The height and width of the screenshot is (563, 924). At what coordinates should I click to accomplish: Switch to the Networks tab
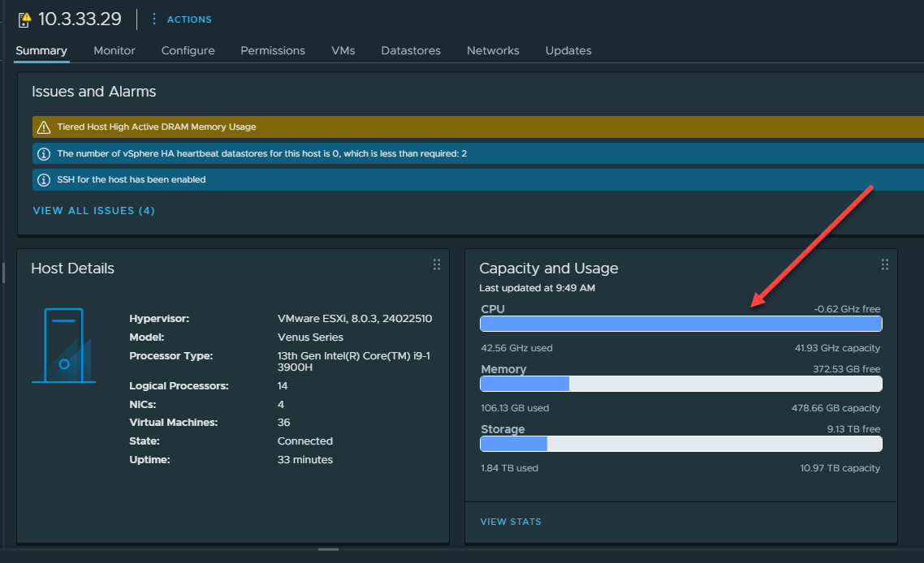click(x=493, y=50)
